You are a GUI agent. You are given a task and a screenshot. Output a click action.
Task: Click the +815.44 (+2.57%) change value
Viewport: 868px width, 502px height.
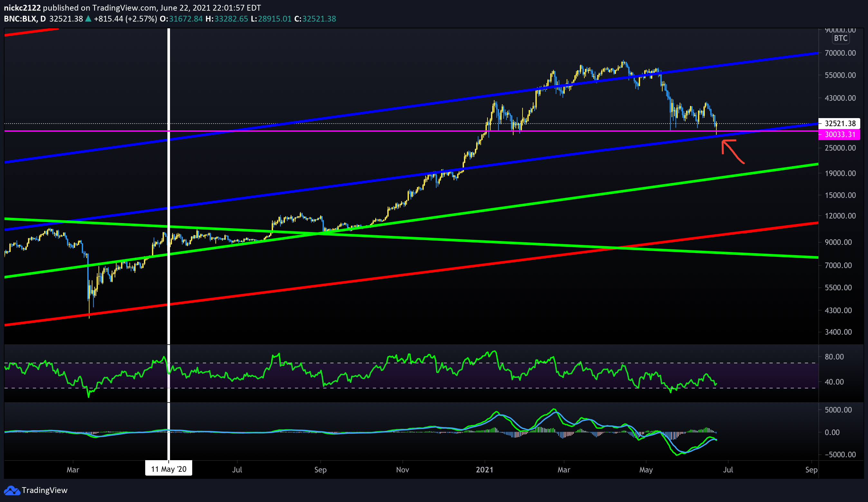[x=125, y=19]
